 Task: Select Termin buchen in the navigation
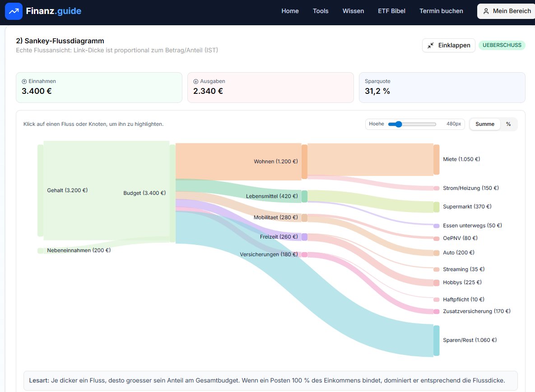pos(441,11)
